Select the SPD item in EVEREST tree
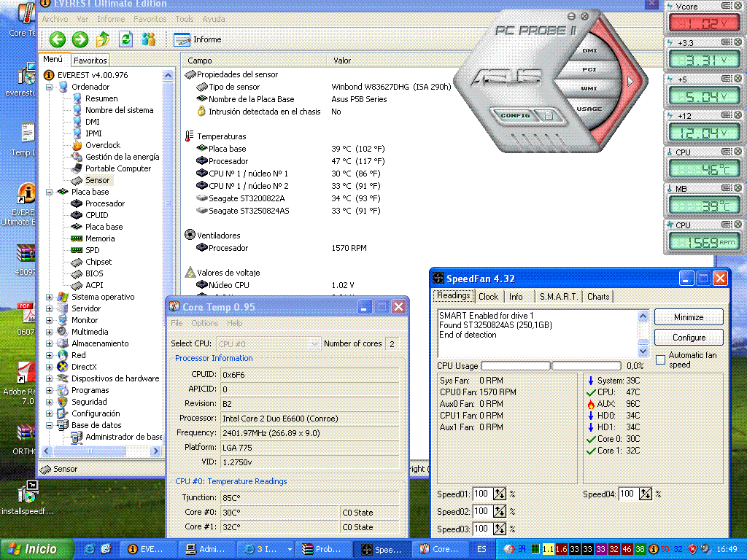The width and height of the screenshot is (747, 560). (x=93, y=251)
